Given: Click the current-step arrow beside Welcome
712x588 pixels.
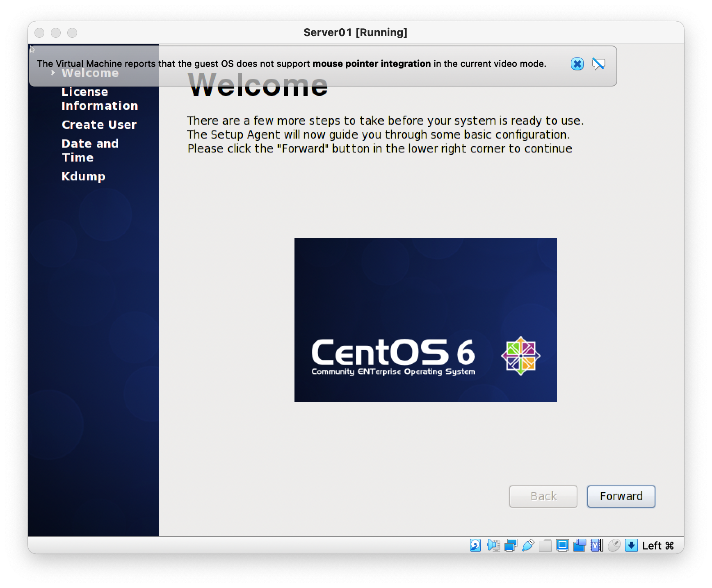Looking at the screenshot, I should tap(52, 73).
